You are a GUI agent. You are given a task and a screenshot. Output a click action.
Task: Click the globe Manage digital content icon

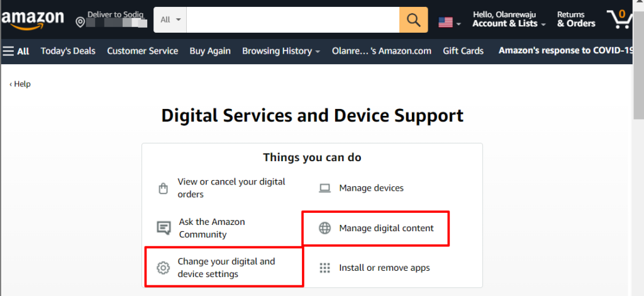click(325, 228)
